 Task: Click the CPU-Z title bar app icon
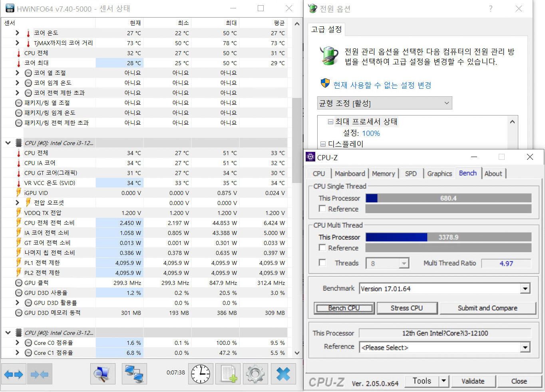310,157
